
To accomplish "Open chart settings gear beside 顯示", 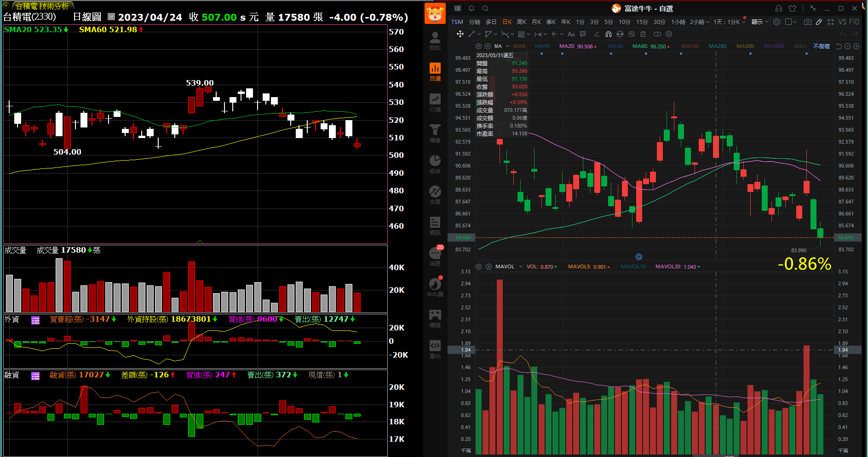I will 776,22.
